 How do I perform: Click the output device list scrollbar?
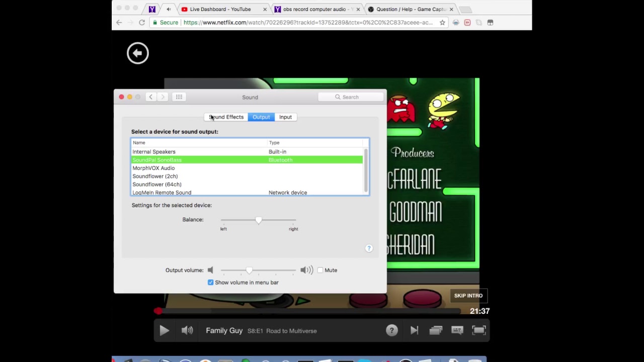(x=366, y=170)
